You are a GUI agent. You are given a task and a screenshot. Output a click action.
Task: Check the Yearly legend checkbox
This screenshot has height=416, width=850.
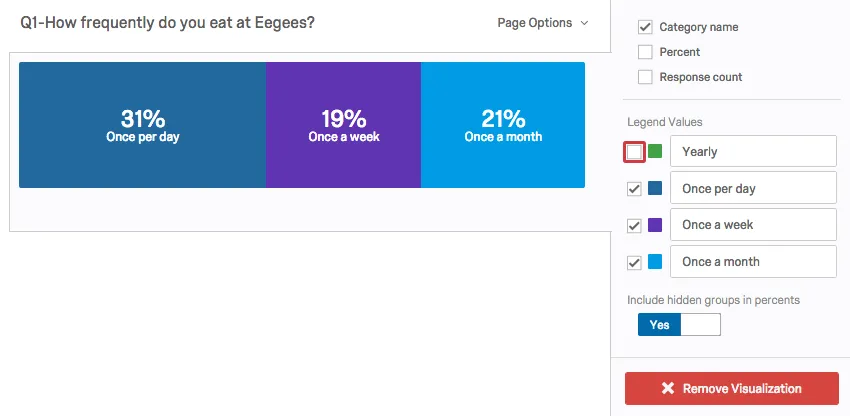coord(634,152)
